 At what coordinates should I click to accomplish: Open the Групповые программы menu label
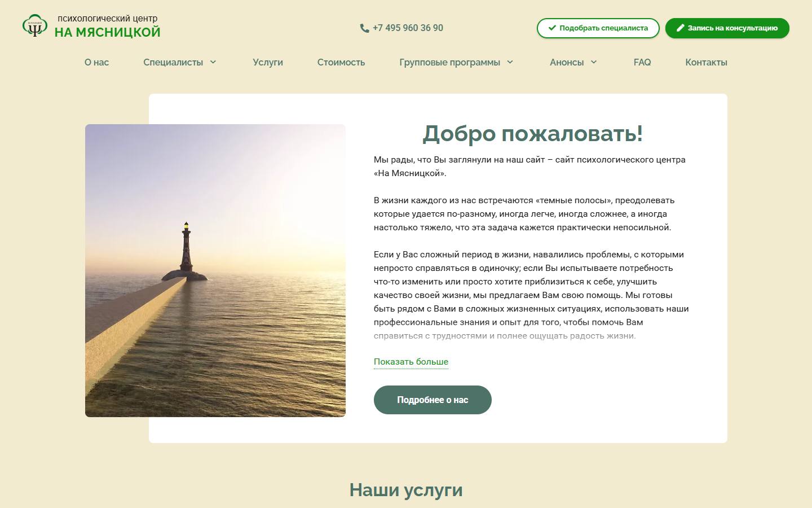pyautogui.click(x=450, y=62)
